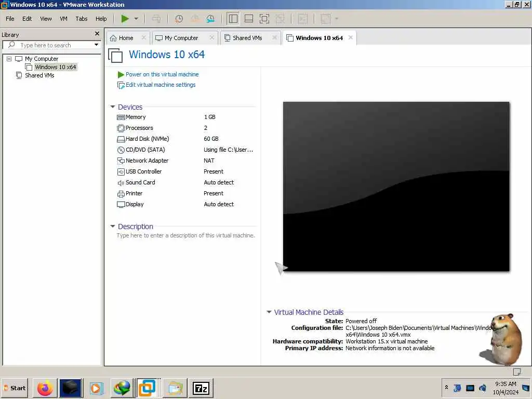Click the console view toolbar icon
The image size is (532, 399).
point(303,19)
